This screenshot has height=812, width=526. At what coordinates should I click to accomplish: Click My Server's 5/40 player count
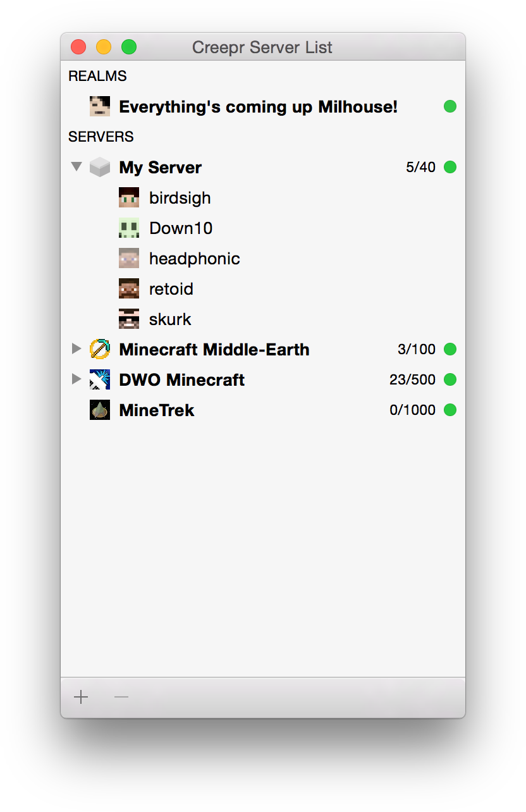[x=421, y=167]
